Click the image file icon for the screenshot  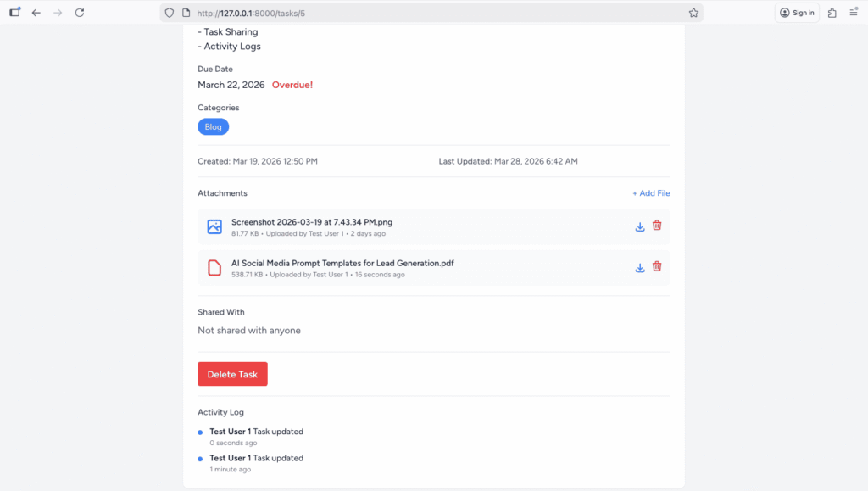pos(214,226)
